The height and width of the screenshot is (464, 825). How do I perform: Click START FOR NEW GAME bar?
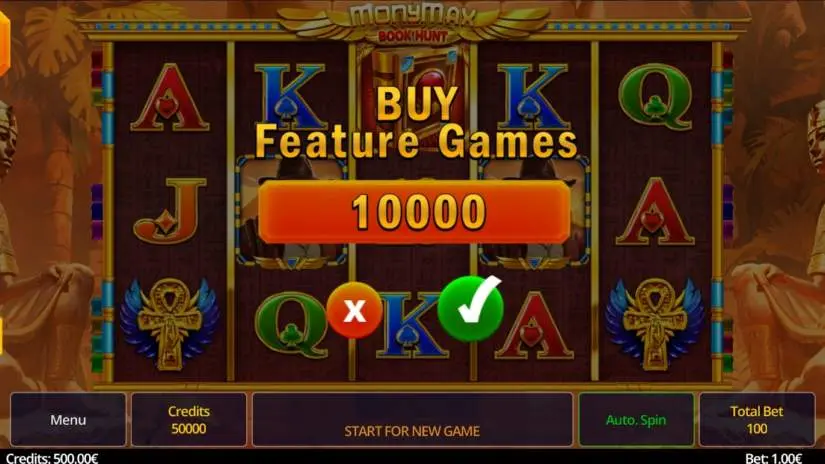[x=412, y=420]
